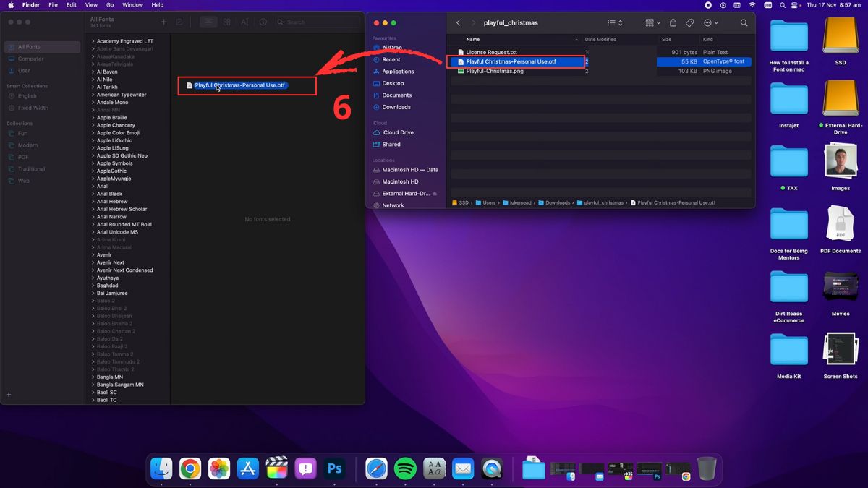Open the Finder File menu
The width and height of the screenshot is (868, 488).
pos(54,4)
